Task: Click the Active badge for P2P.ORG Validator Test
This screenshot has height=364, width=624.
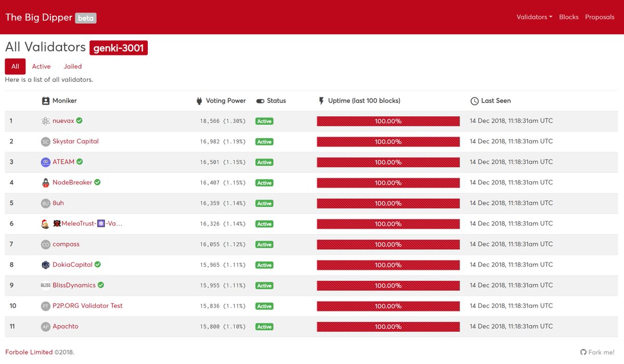Action: [264, 306]
